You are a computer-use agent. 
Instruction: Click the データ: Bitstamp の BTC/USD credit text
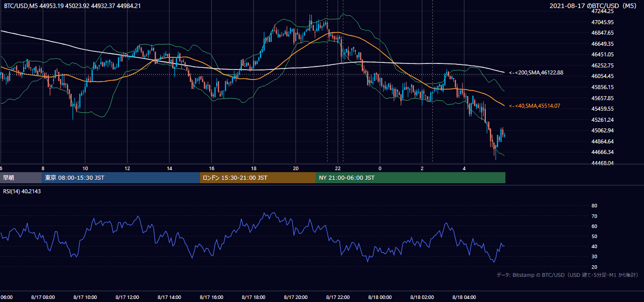click(x=567, y=275)
